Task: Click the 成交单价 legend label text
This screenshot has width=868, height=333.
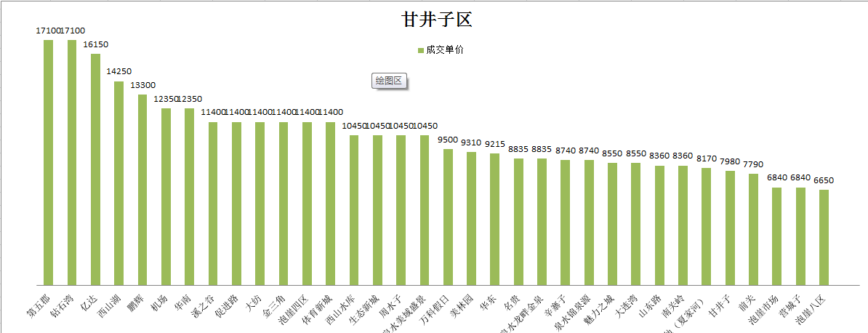Action: tap(445, 50)
